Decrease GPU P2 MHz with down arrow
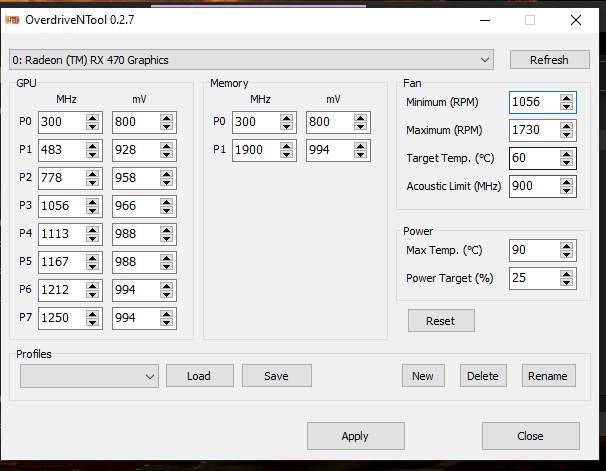 click(x=92, y=182)
